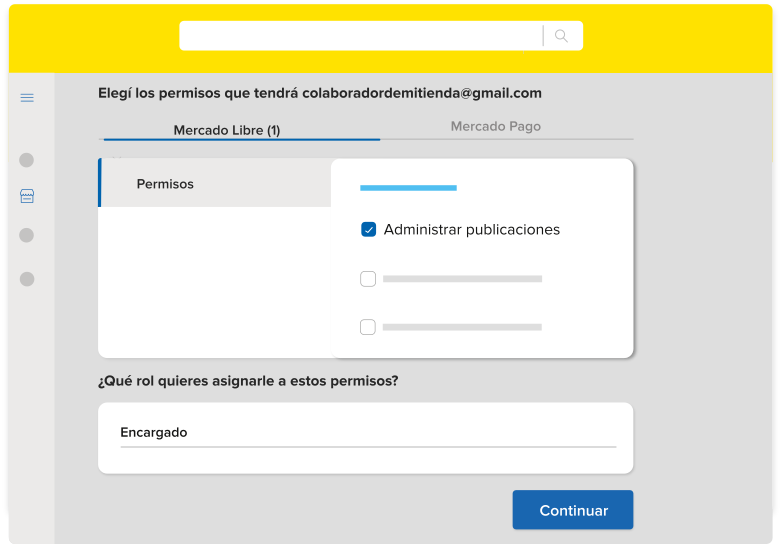
Task: Select the bottom gray circle sidebar icon
Action: coord(27,279)
